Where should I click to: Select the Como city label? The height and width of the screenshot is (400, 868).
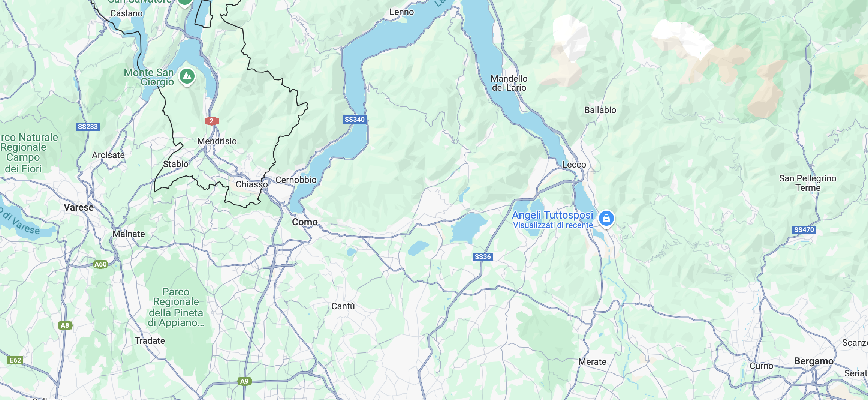point(305,222)
